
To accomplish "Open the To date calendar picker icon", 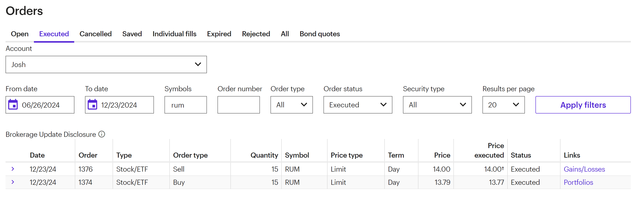I will (x=92, y=105).
